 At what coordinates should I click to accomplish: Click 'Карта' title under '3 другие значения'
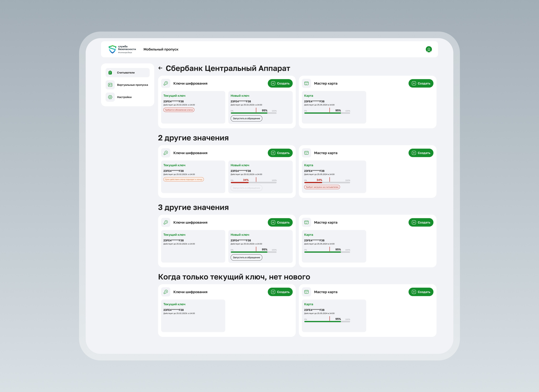click(308, 235)
